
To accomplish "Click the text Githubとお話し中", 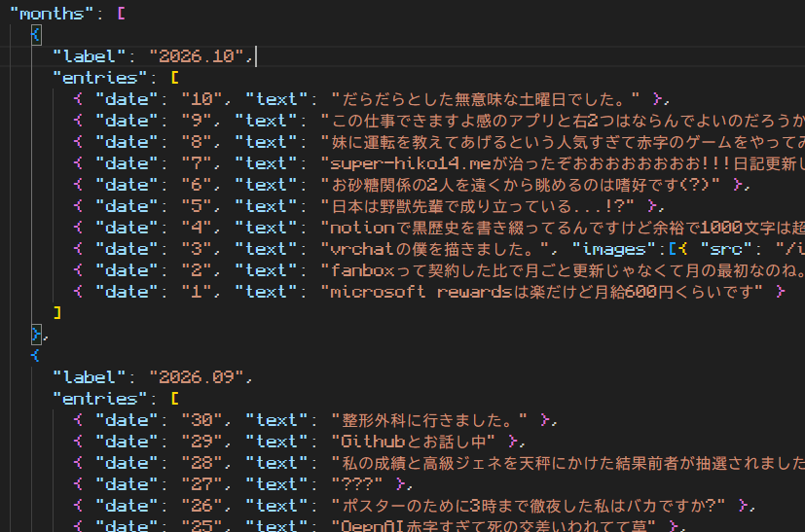I will click(414, 442).
